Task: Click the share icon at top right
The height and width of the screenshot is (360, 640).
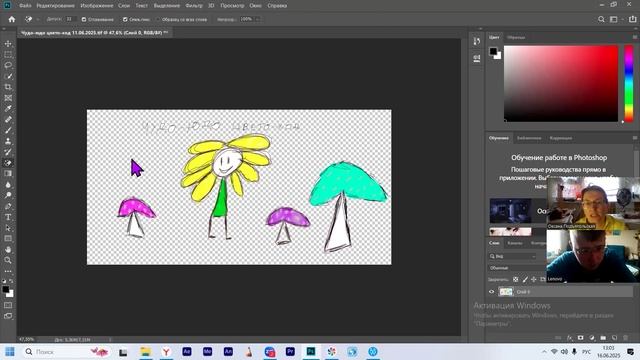Action: [632, 19]
